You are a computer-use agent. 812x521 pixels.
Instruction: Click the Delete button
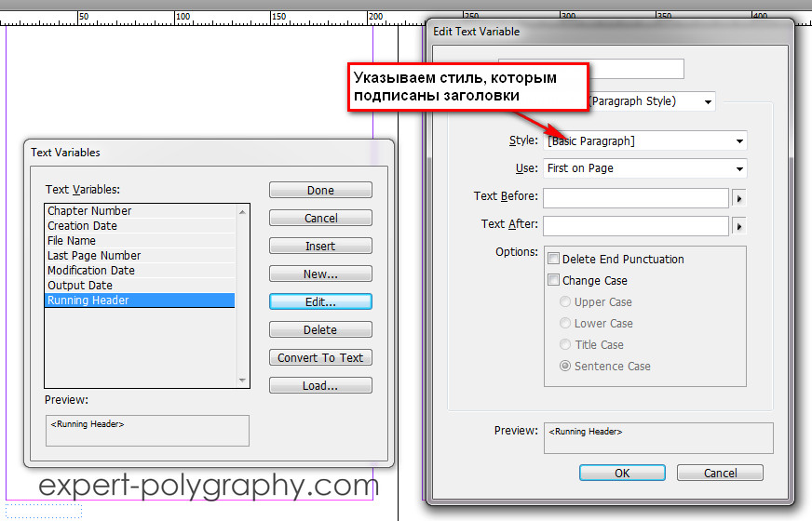pyautogui.click(x=320, y=329)
